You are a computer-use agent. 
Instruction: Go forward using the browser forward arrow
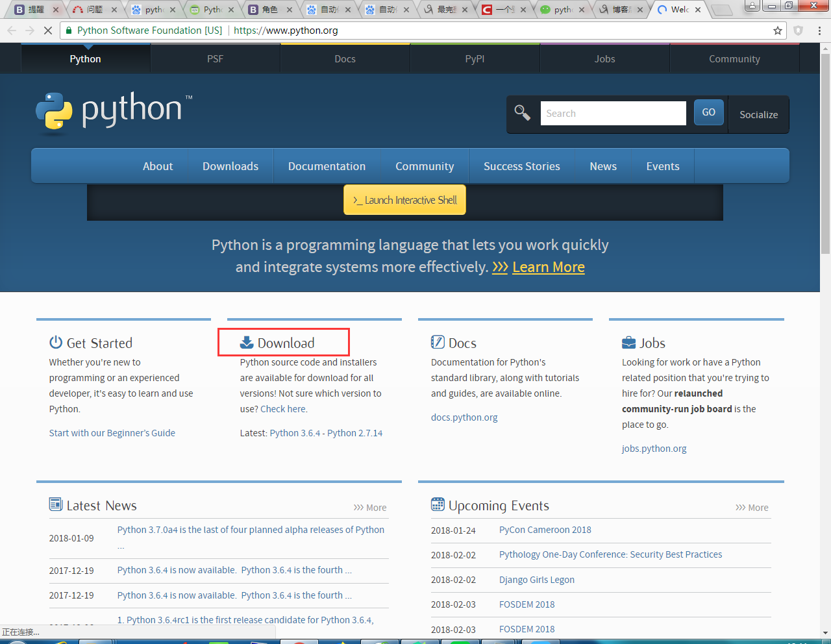pos(30,31)
